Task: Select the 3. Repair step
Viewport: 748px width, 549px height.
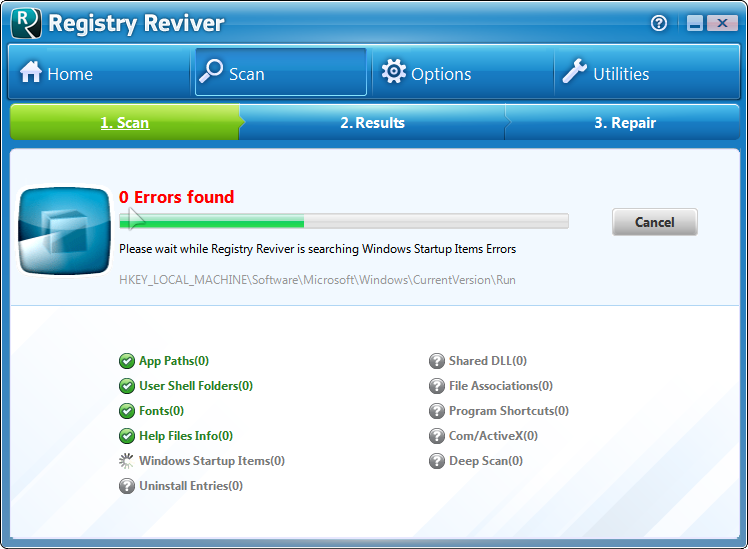Action: [625, 123]
